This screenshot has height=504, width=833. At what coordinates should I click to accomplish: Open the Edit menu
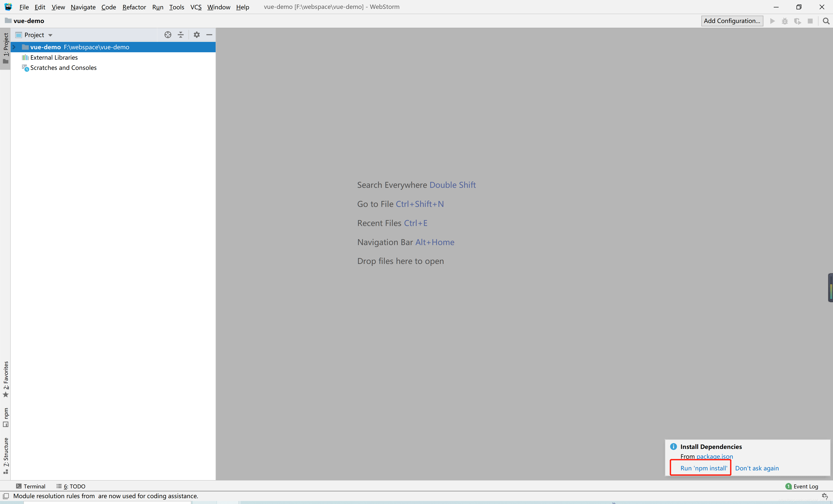pyautogui.click(x=40, y=7)
